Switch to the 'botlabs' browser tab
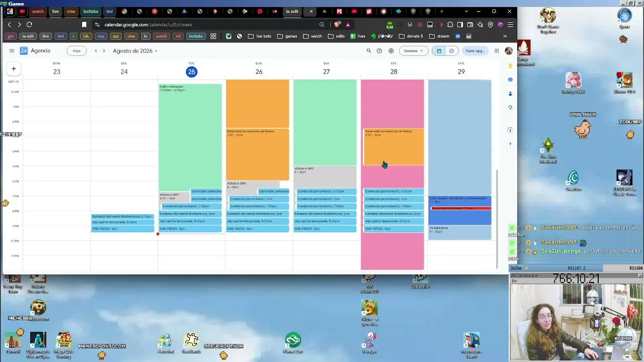 pos(91,11)
